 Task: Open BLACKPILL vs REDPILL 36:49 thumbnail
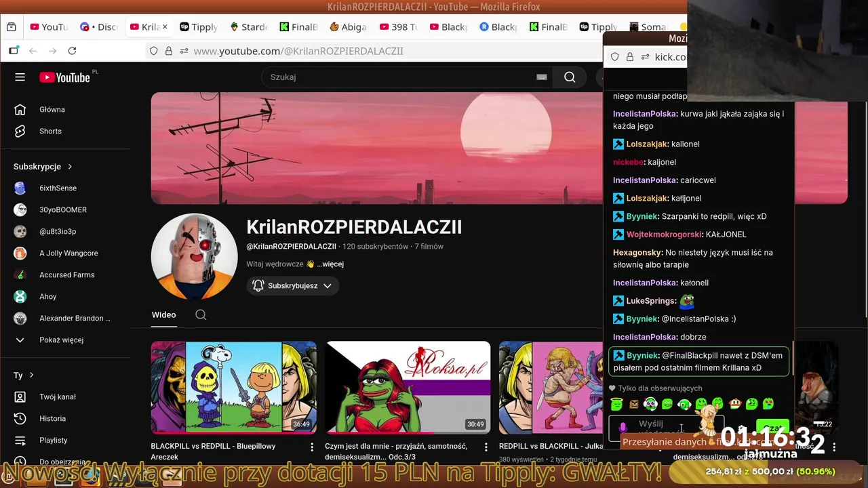click(x=233, y=387)
